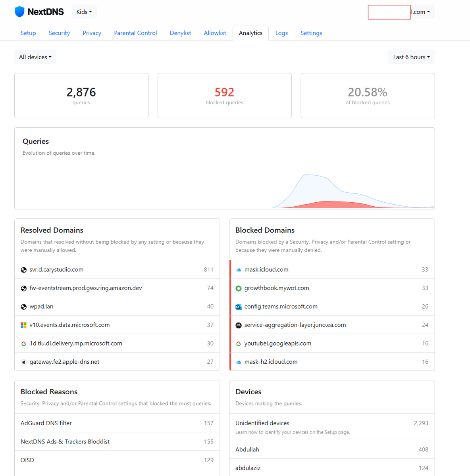Select the Analytics tab
The image size is (470, 476).
click(x=250, y=33)
